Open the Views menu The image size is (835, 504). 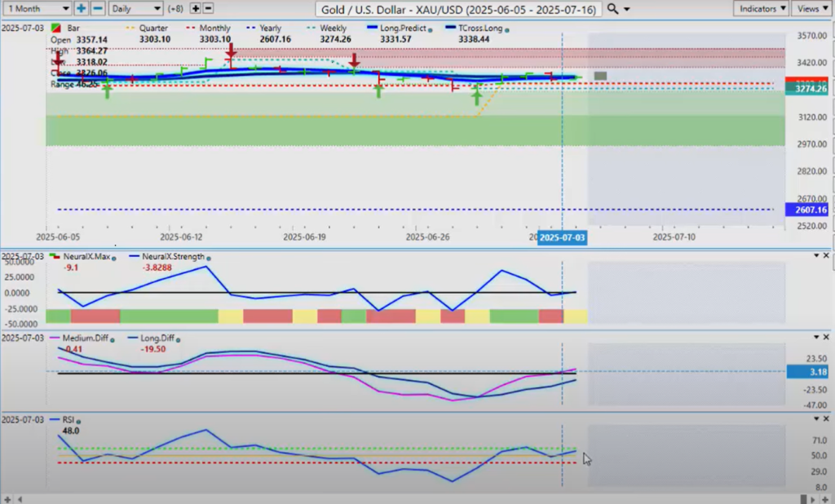811,8
